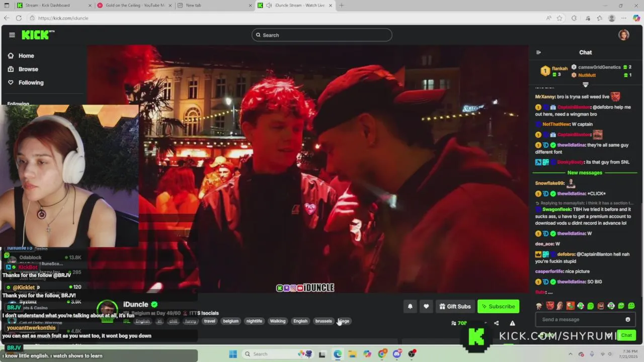Open the Kick hamburger sidebar menu
The width and height of the screenshot is (644, 362).
tap(12, 35)
